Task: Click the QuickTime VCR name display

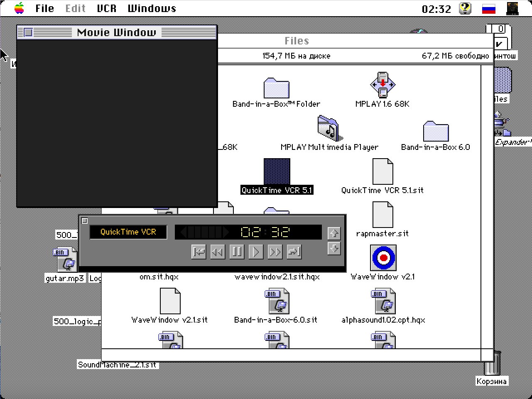Action: click(128, 232)
